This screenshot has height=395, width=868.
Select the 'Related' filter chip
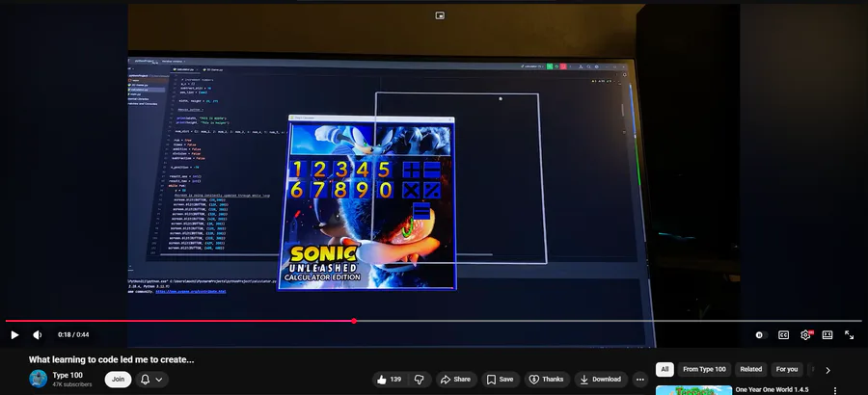[x=751, y=369]
